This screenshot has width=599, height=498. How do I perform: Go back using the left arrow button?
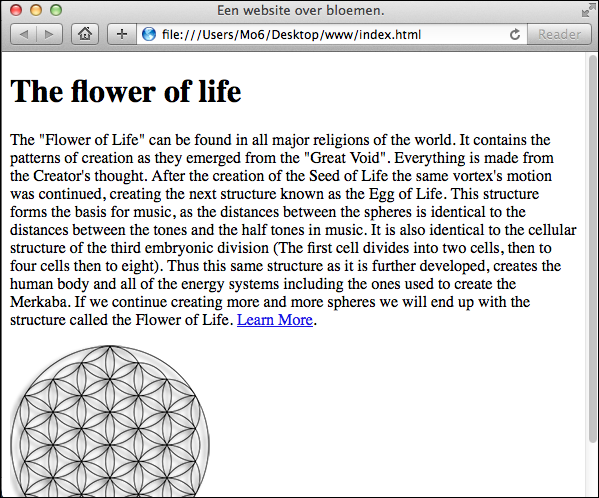[x=24, y=34]
